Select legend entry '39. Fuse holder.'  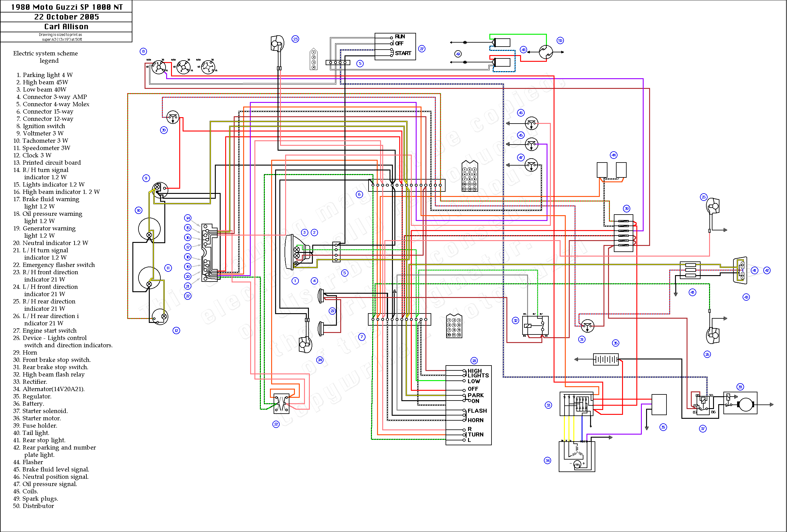(x=35, y=426)
